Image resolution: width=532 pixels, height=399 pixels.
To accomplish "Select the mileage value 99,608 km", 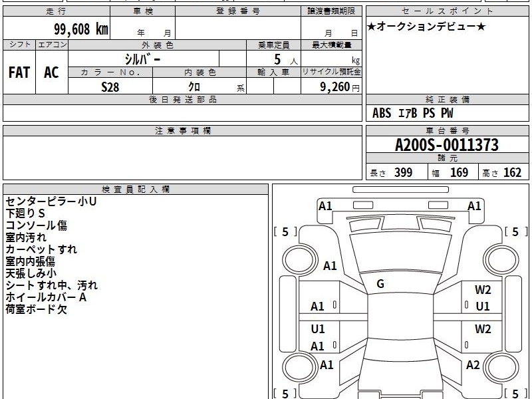I will [81, 29].
